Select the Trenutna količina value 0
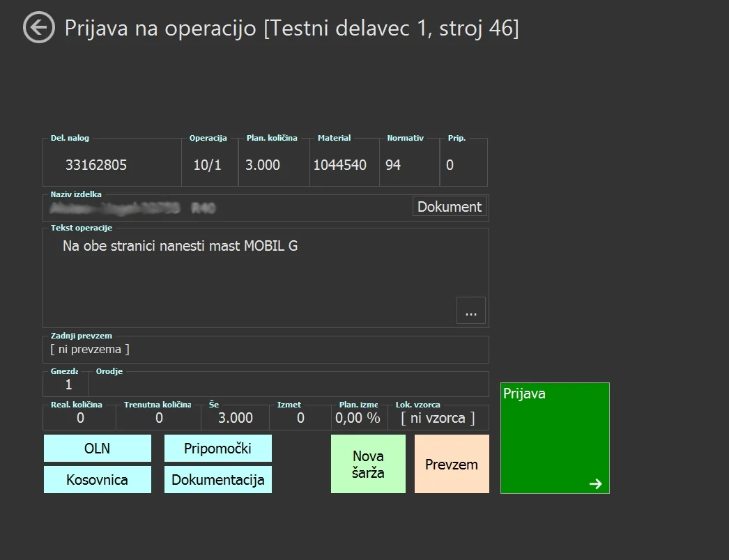 (159, 418)
